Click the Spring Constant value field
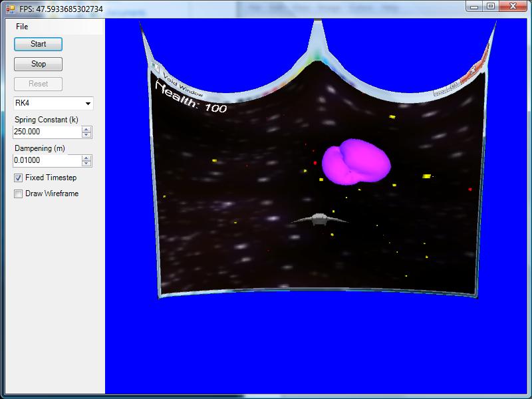The image size is (532, 399). (47, 132)
